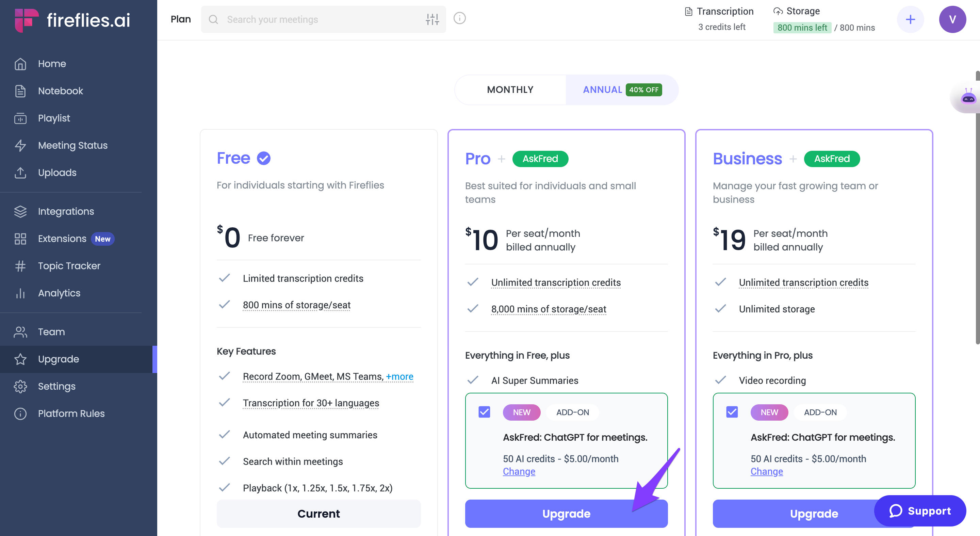Screen dimensions: 980x536
Task: Toggle AskFred add-on checkbox in Business plan
Action: (x=732, y=412)
